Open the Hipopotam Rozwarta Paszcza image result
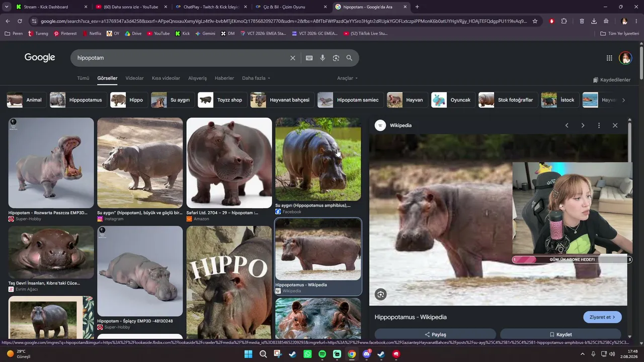 [51, 163]
